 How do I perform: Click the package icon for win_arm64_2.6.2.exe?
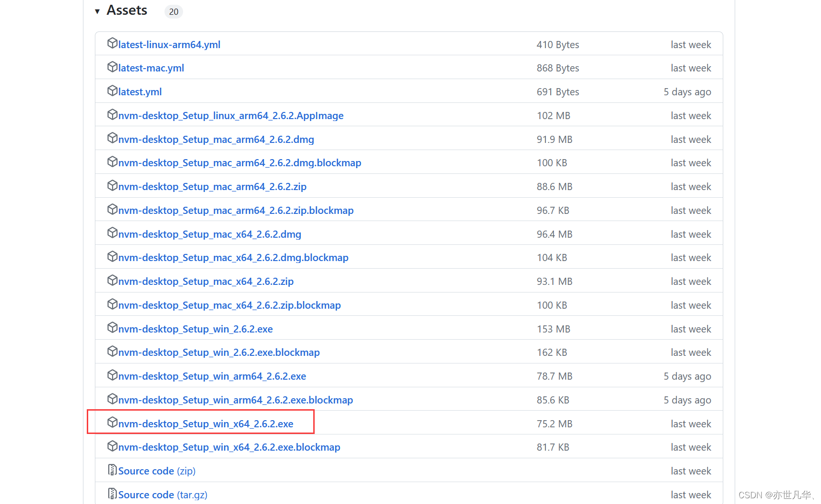(113, 375)
